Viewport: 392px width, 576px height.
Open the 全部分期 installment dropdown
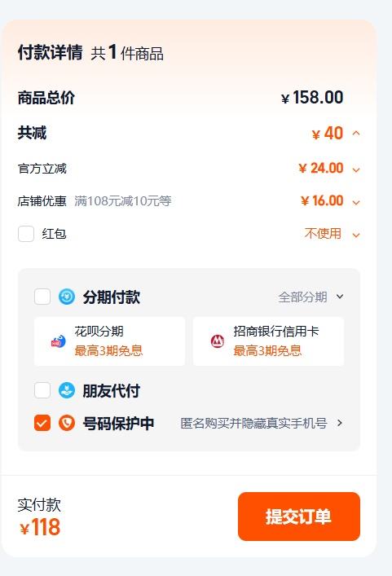pos(311,297)
